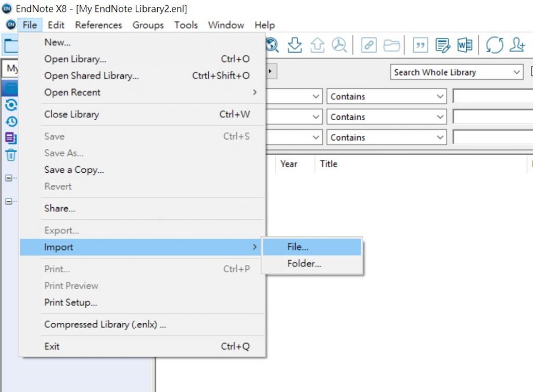Image resolution: width=533 pixels, height=392 pixels.
Task: Collapse the second group set in sidebar
Action: [9, 201]
